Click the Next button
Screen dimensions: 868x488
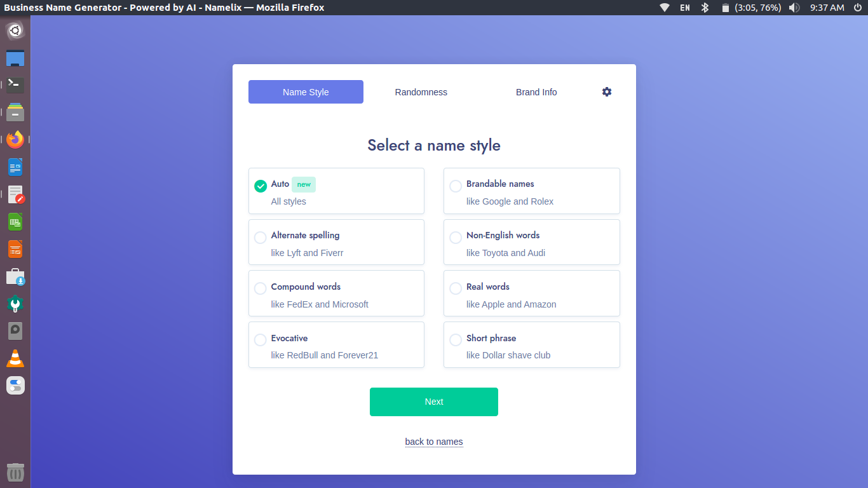coord(433,402)
